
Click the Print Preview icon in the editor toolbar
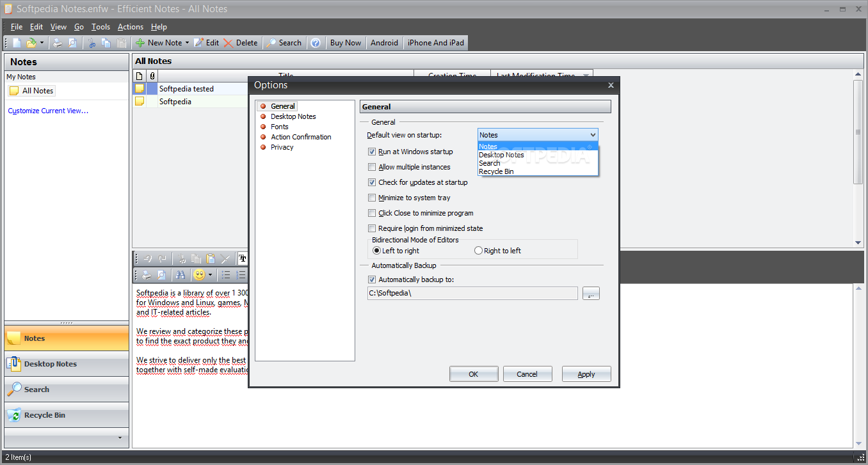(x=162, y=275)
